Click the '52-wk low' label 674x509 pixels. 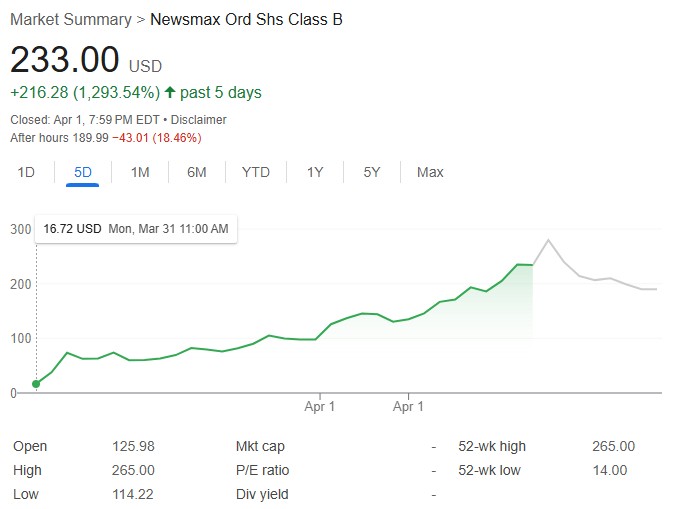click(489, 470)
